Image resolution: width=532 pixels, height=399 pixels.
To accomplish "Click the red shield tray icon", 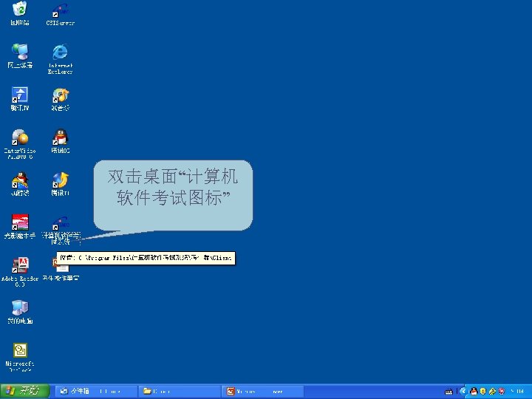I will pos(502,391).
